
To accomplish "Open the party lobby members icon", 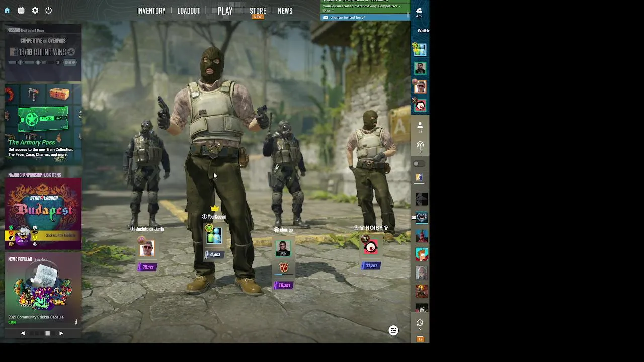I will pyautogui.click(x=419, y=12).
